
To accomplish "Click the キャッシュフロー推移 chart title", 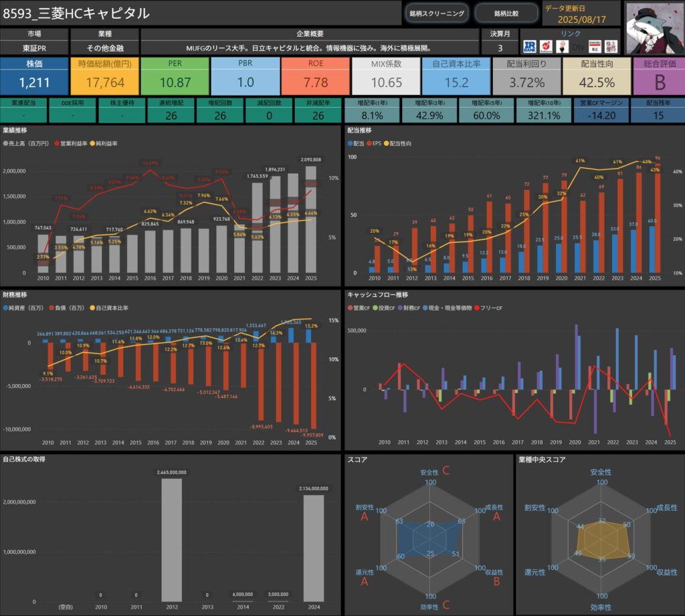I will click(377, 294).
